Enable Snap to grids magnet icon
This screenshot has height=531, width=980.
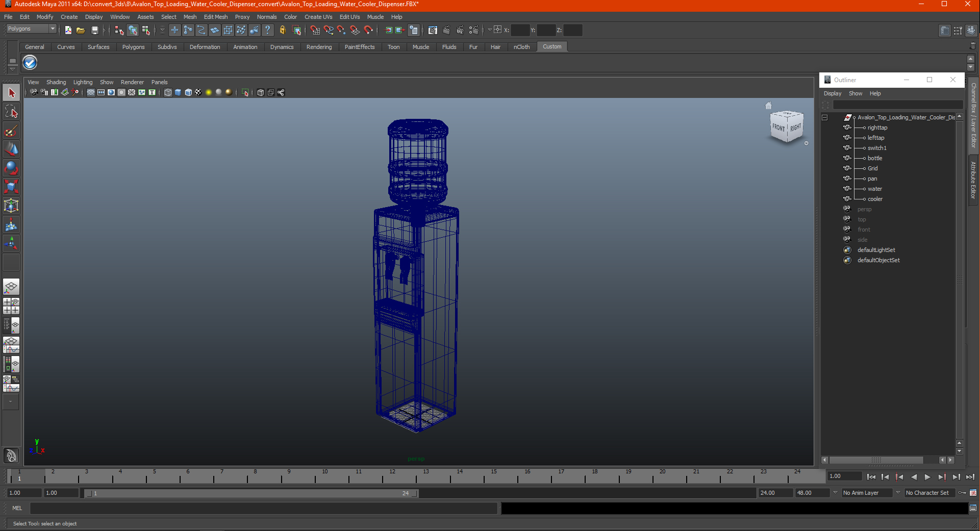pos(315,30)
